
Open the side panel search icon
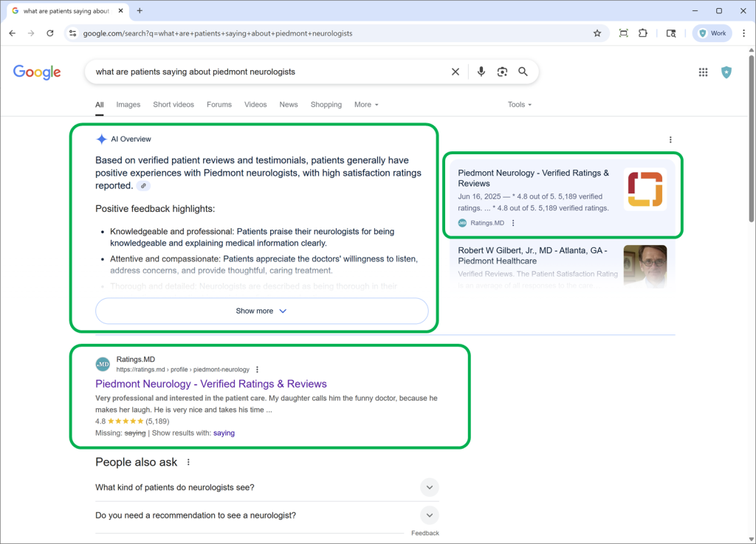(x=670, y=33)
